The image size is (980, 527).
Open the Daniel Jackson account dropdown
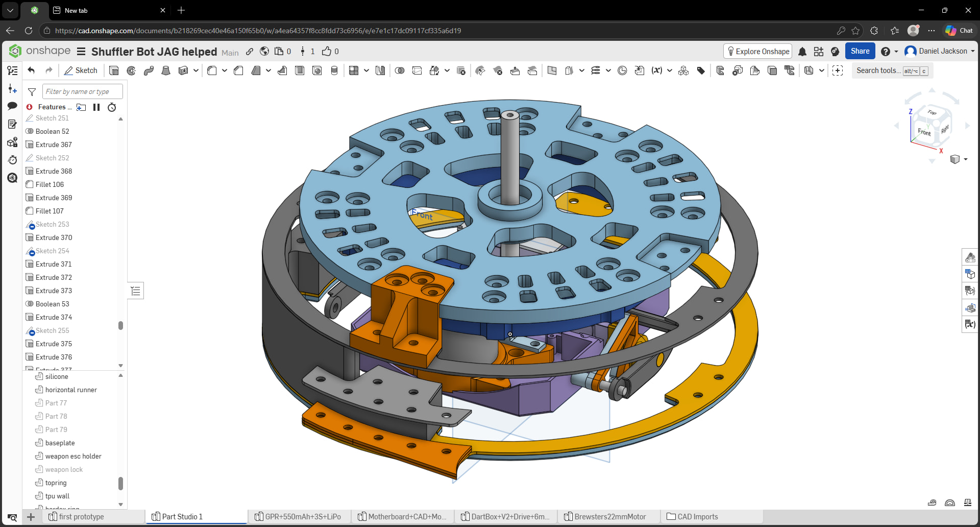[940, 51]
